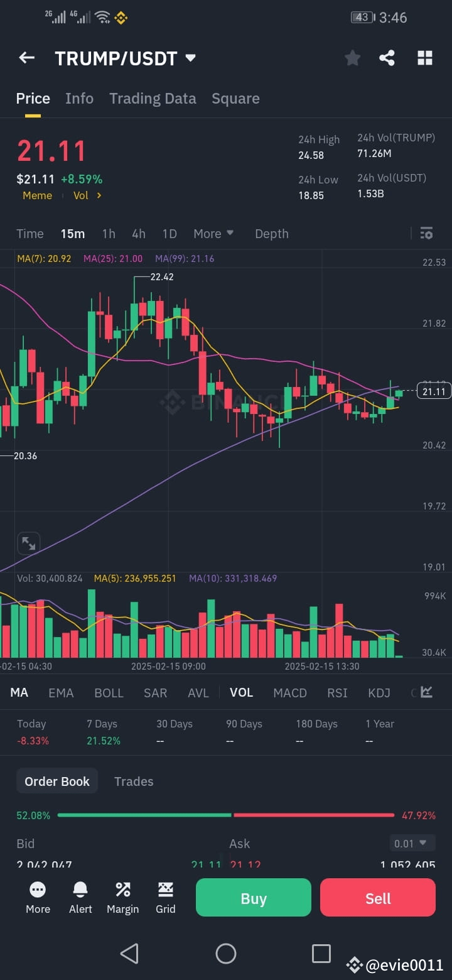Image resolution: width=452 pixels, height=980 pixels.
Task: Open price Alert settings
Action: pos(80,897)
